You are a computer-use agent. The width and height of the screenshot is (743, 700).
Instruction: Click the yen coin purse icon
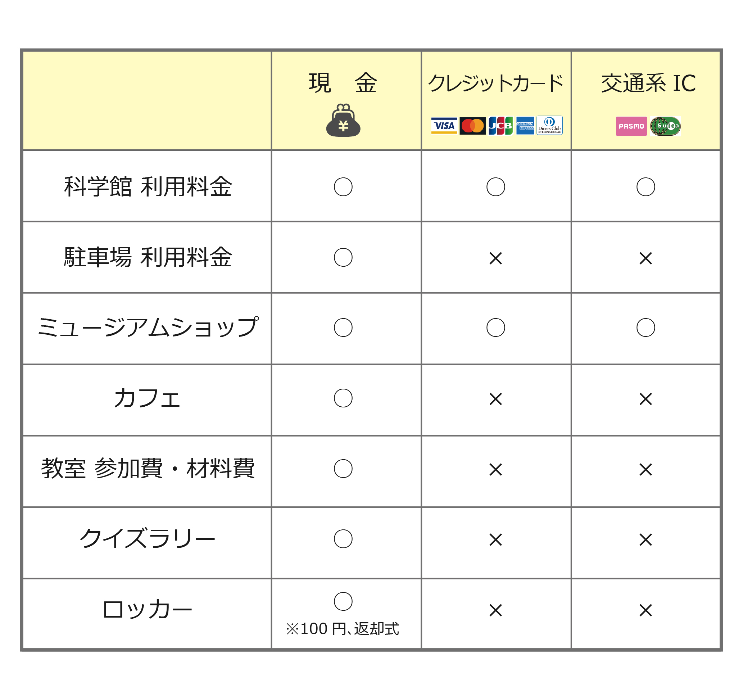(x=343, y=120)
